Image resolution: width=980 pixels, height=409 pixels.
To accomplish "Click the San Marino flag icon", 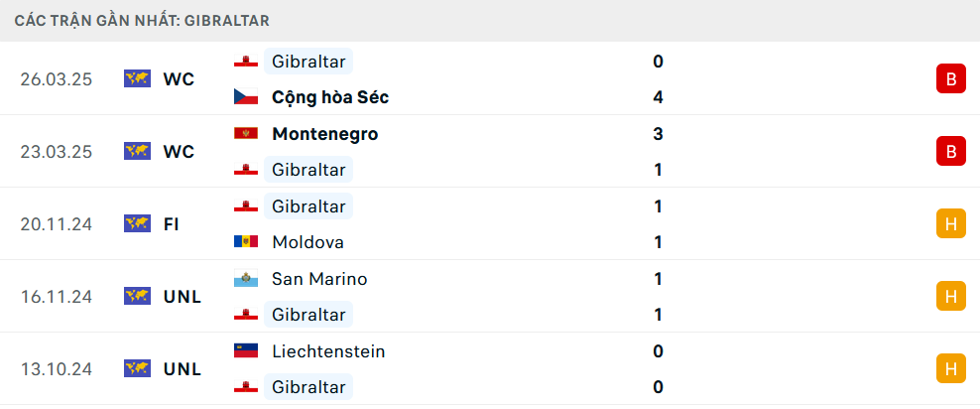I will (x=246, y=279).
